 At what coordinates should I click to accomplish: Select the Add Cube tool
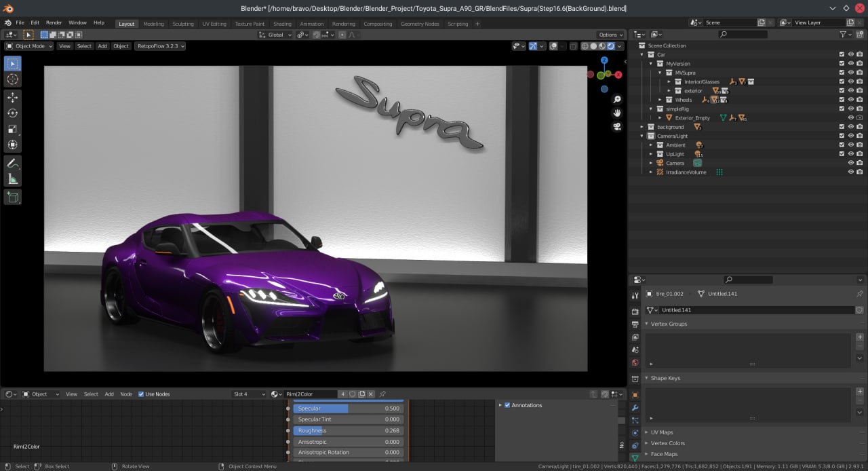pos(12,197)
